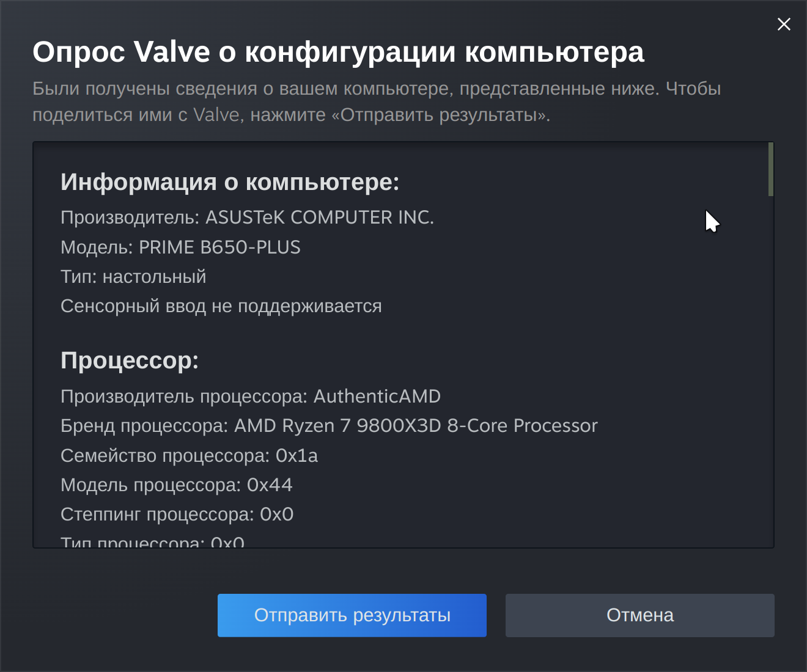Click the dialog title Опрос Valve о конфигурации

tap(338, 52)
